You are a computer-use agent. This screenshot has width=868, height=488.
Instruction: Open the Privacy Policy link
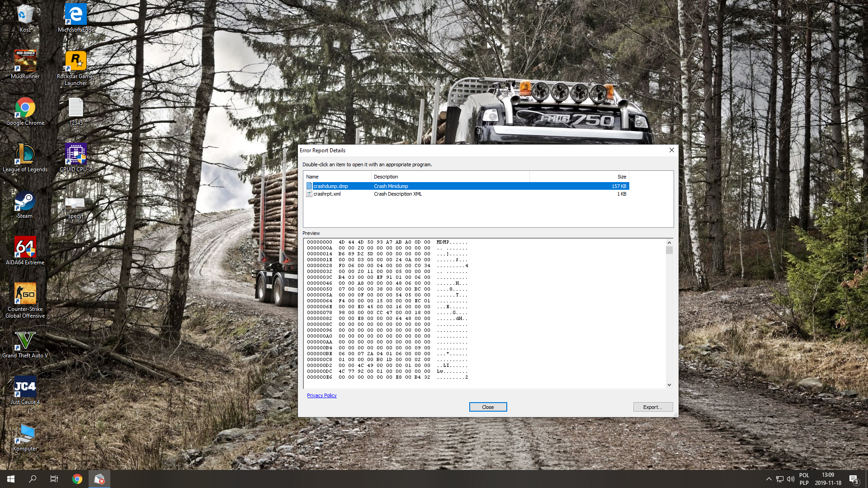pyautogui.click(x=321, y=395)
